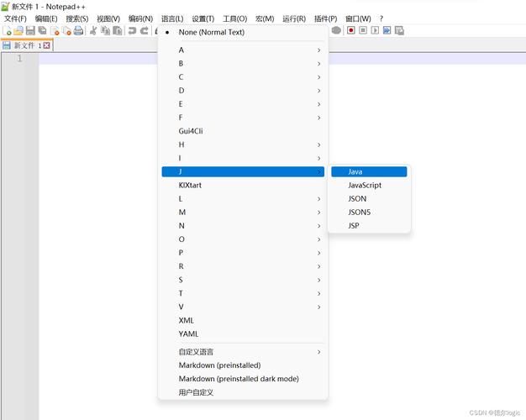
Task: Select KIXtart language
Action: [243, 185]
